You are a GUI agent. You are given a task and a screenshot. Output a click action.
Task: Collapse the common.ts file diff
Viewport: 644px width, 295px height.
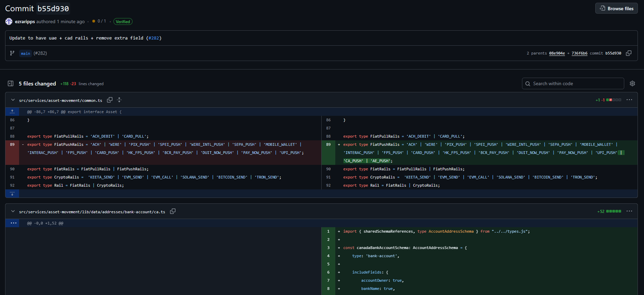pyautogui.click(x=12, y=100)
